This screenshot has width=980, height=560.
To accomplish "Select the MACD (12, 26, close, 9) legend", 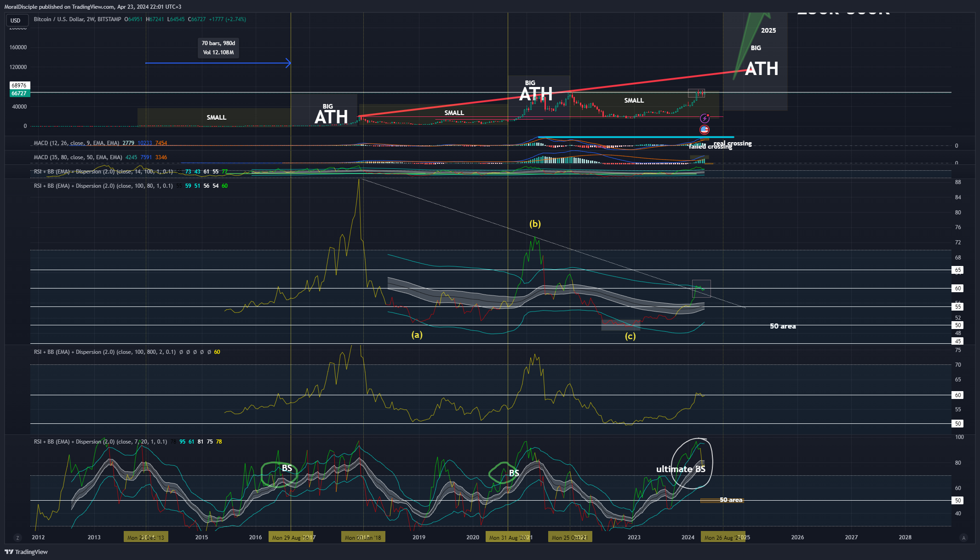I will pos(76,143).
